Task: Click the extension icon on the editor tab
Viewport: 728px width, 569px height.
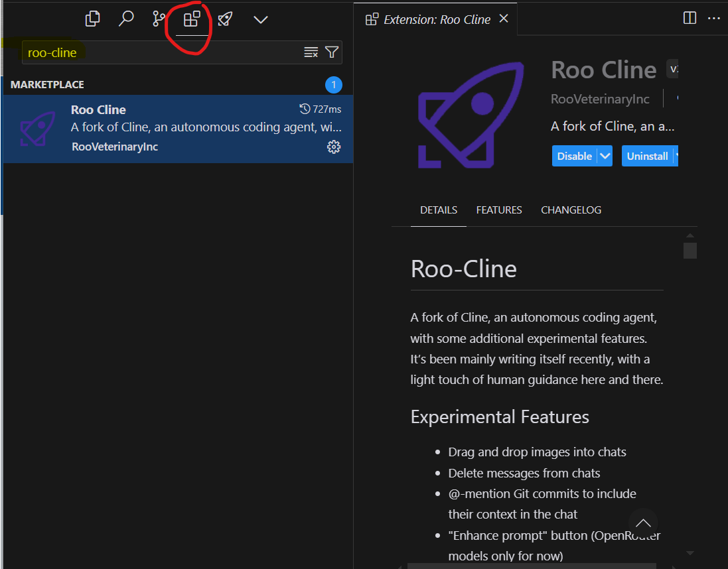Action: tap(372, 19)
